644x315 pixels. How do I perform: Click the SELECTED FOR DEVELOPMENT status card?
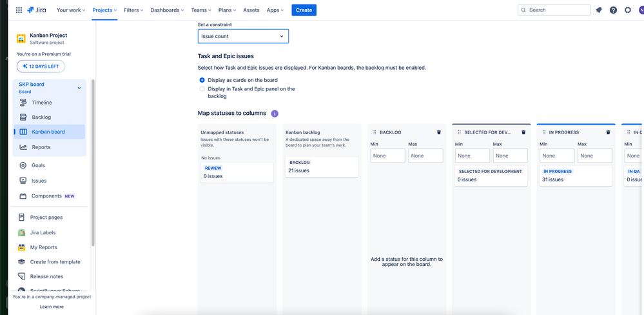click(491, 176)
